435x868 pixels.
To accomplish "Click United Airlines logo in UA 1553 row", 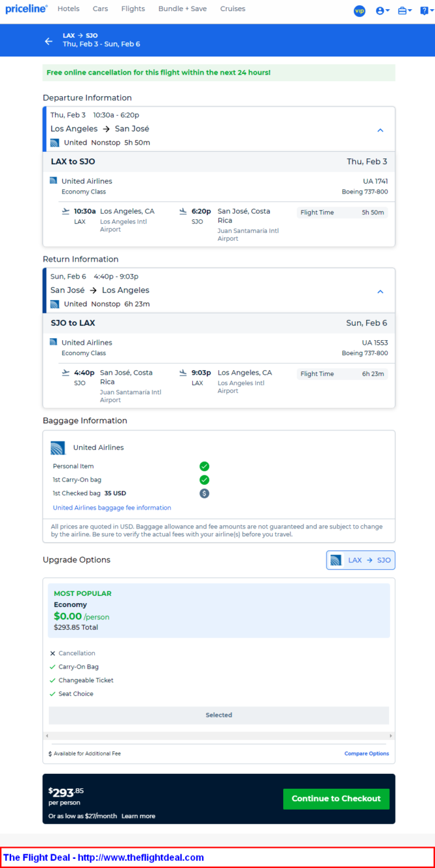I will click(x=53, y=341).
